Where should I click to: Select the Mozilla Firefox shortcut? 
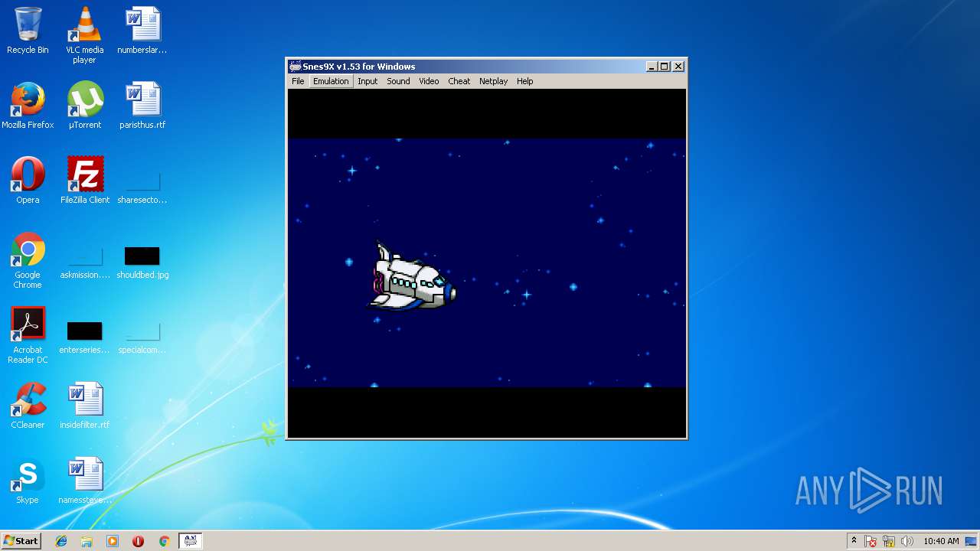28,106
